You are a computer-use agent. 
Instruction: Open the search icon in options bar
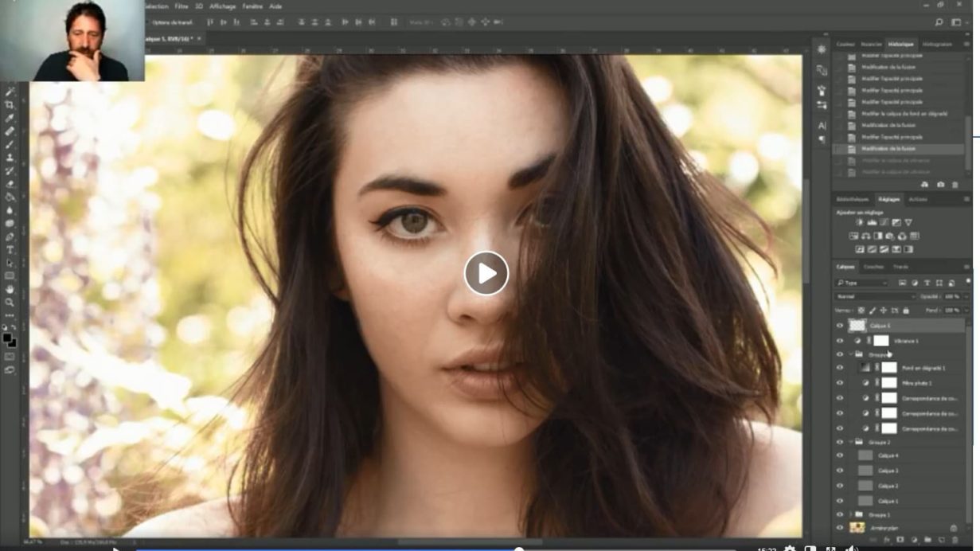(939, 22)
